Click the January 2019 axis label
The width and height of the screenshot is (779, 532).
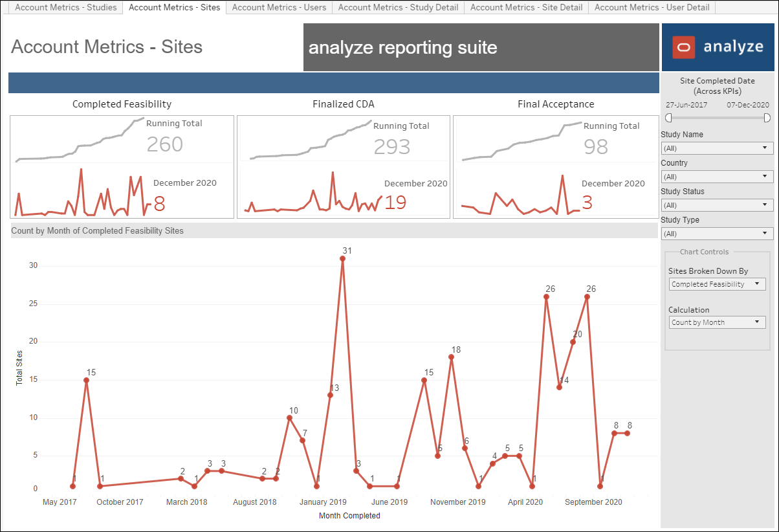coord(323,502)
